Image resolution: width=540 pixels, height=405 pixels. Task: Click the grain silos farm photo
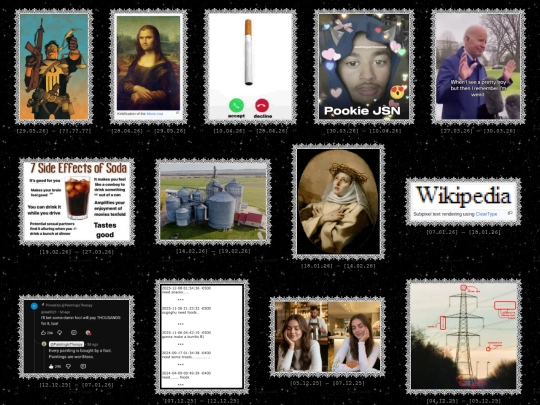213,201
